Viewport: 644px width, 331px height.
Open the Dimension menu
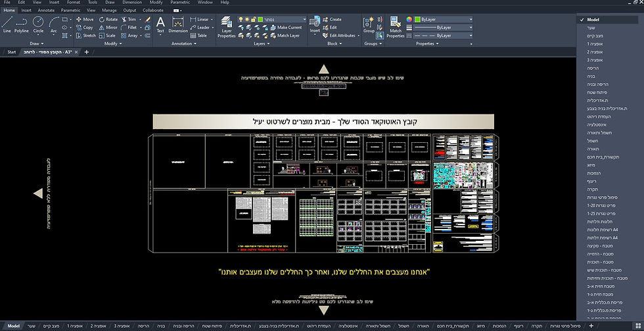[x=132, y=3]
